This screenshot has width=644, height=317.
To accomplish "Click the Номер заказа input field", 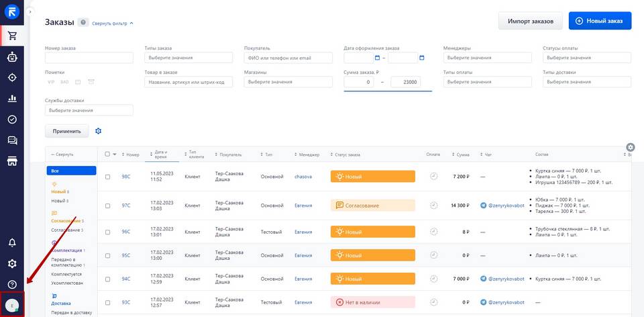I will point(89,58).
